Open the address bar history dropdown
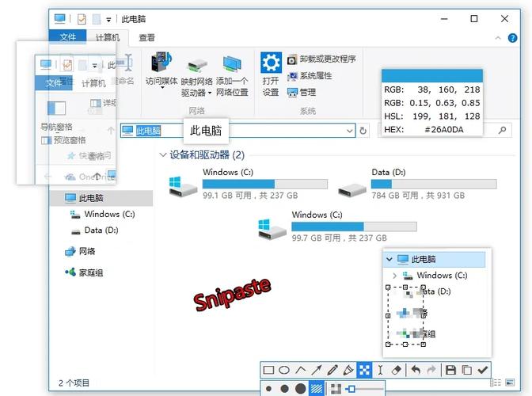Screen dimensions: 532x396 coord(349,131)
